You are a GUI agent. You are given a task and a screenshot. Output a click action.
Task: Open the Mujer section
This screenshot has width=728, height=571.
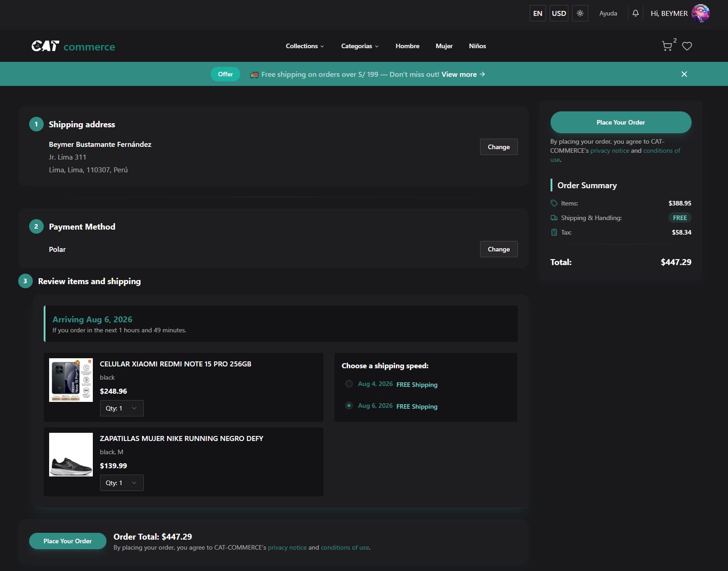point(444,46)
